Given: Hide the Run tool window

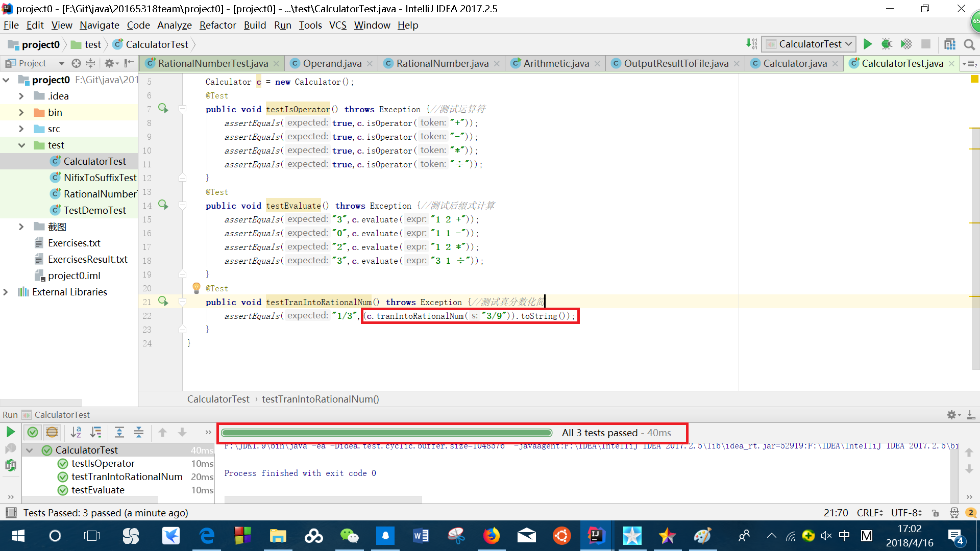Looking at the screenshot, I should (x=971, y=415).
